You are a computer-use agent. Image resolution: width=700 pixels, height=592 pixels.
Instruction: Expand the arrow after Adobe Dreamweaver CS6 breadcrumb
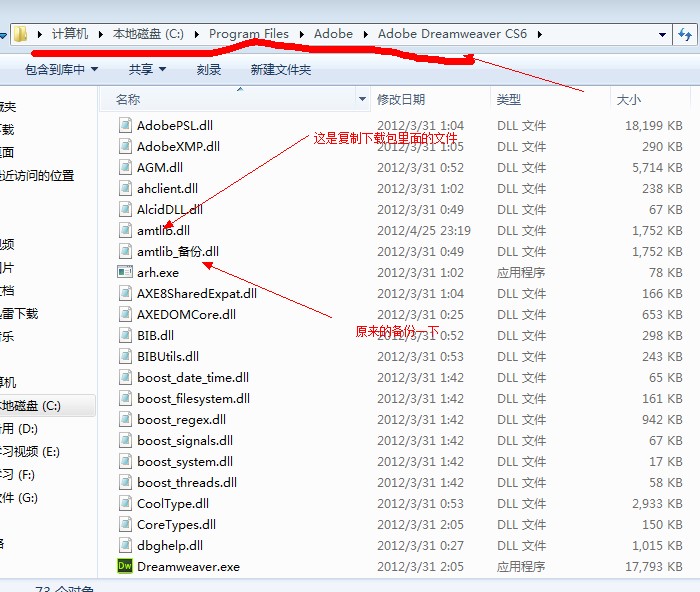tap(540, 34)
